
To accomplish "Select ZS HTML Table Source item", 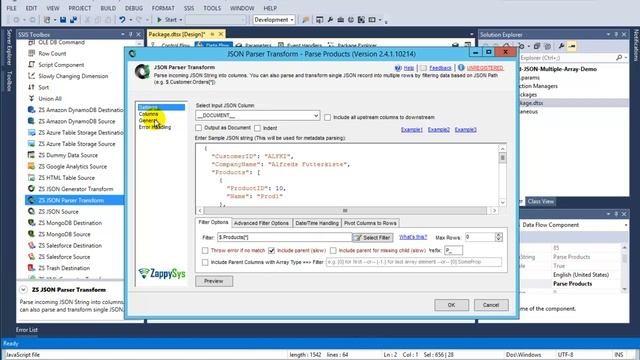I will pyautogui.click(x=66, y=178).
